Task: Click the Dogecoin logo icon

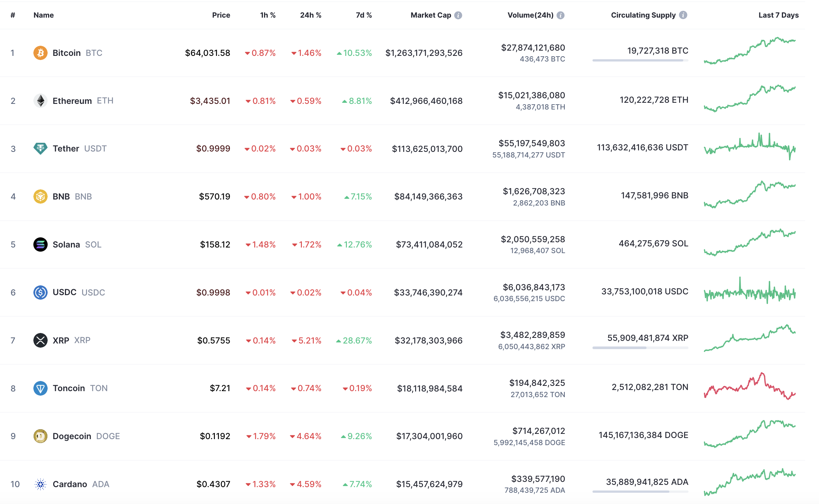Action: pyautogui.click(x=40, y=436)
